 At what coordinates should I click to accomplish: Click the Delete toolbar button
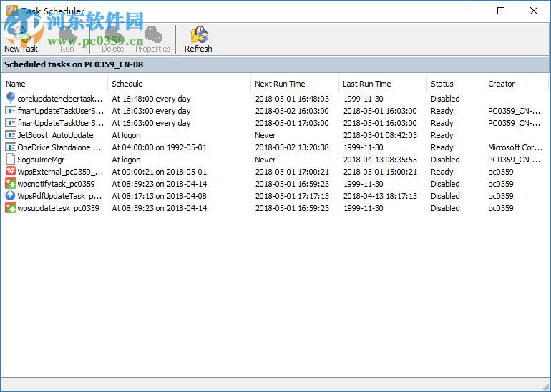click(113, 39)
